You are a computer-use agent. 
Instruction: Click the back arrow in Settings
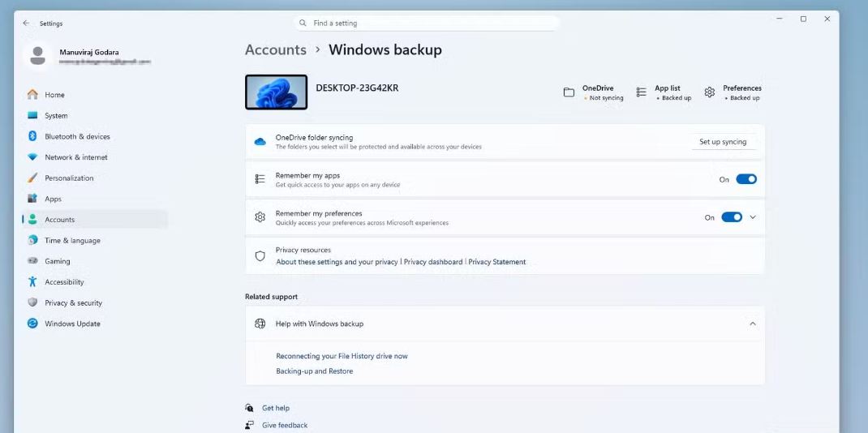(x=26, y=24)
